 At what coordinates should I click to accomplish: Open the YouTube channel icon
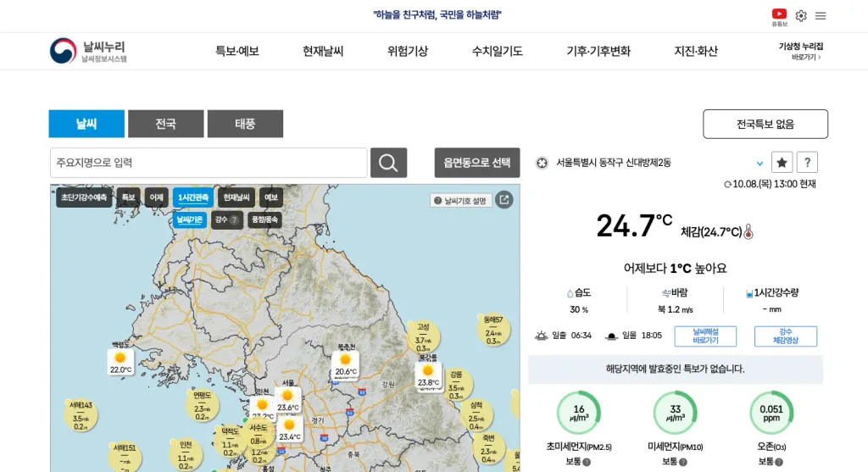[x=779, y=17]
